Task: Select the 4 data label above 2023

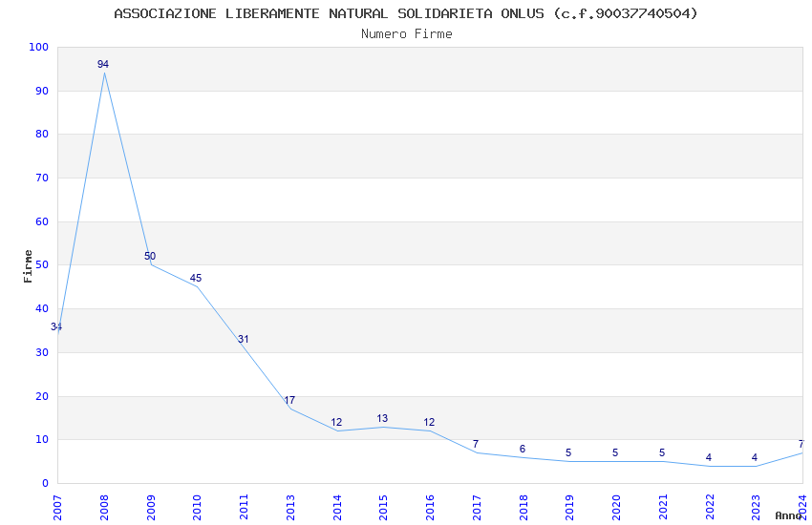Action: 755,457
